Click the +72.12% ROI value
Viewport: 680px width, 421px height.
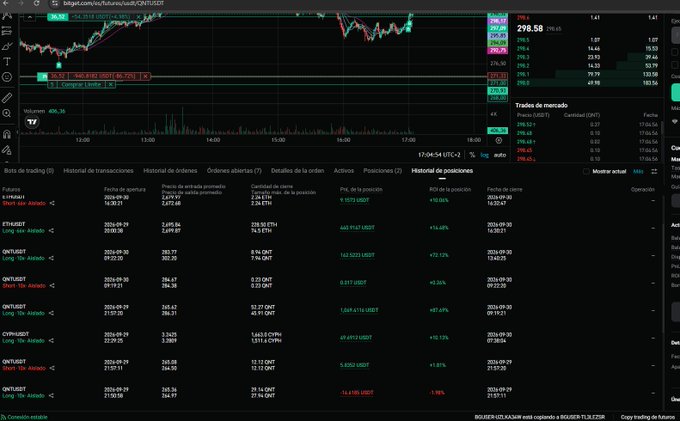pos(439,255)
